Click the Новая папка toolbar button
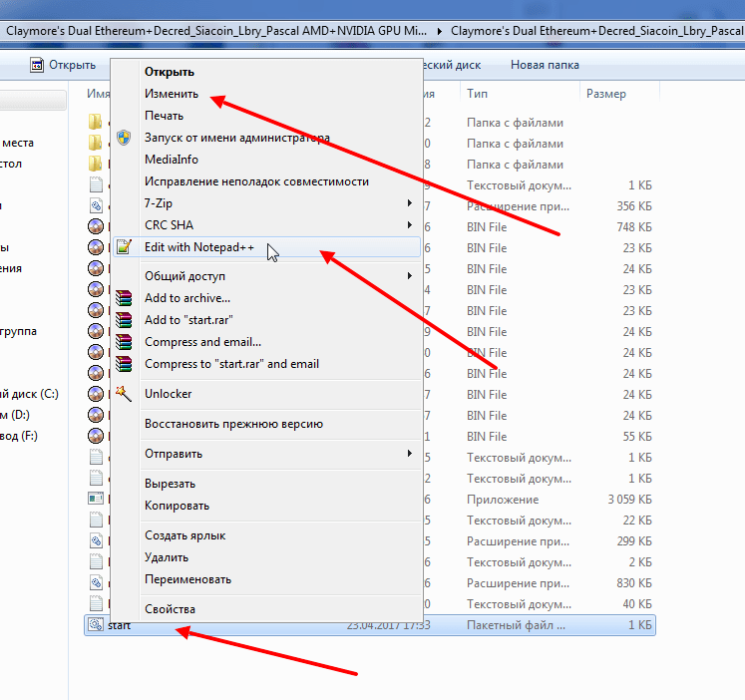This screenshot has height=700, width=745. pos(545,65)
